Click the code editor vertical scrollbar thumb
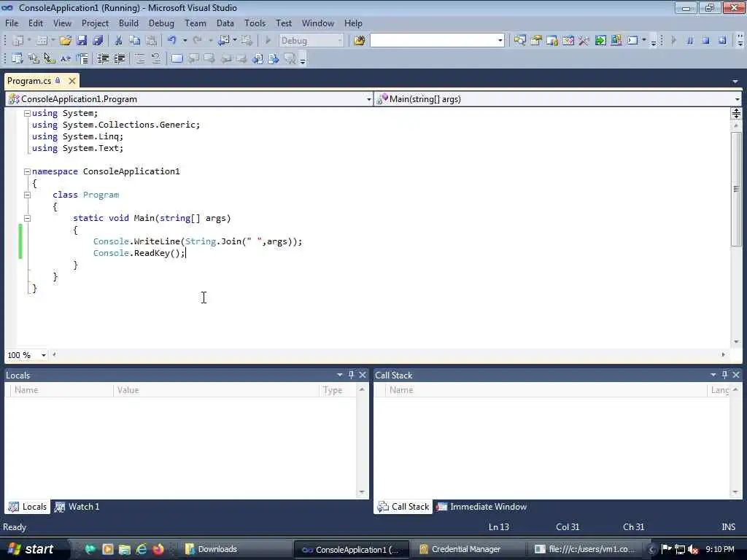The height and width of the screenshot is (560, 747). (x=736, y=189)
